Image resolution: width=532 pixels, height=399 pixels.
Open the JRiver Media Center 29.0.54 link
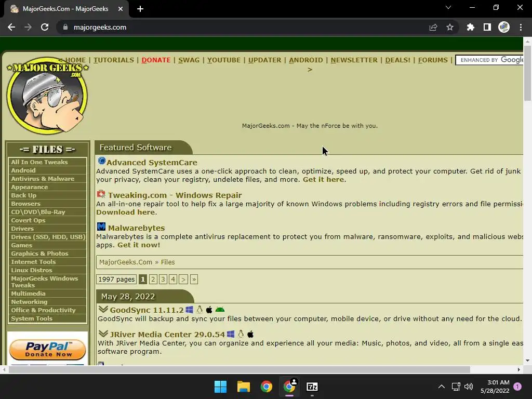167,335
